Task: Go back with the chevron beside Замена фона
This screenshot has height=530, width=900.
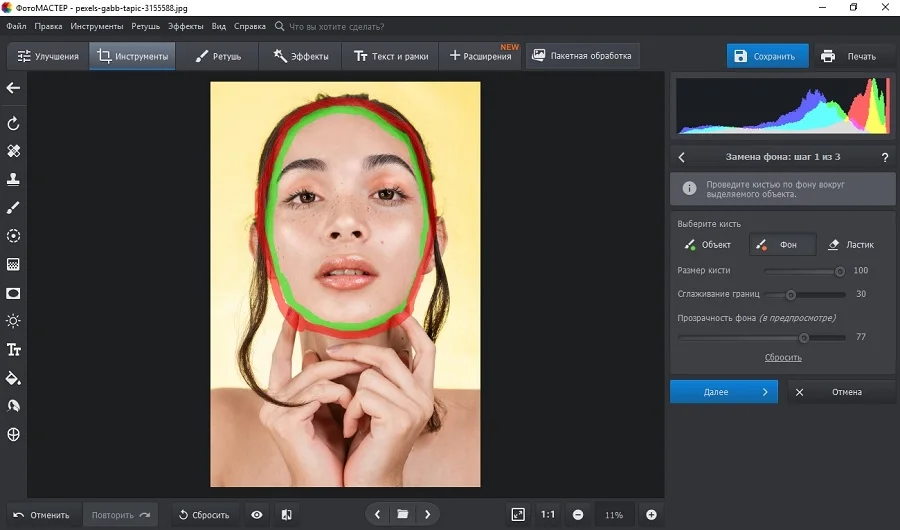Action: pos(682,157)
